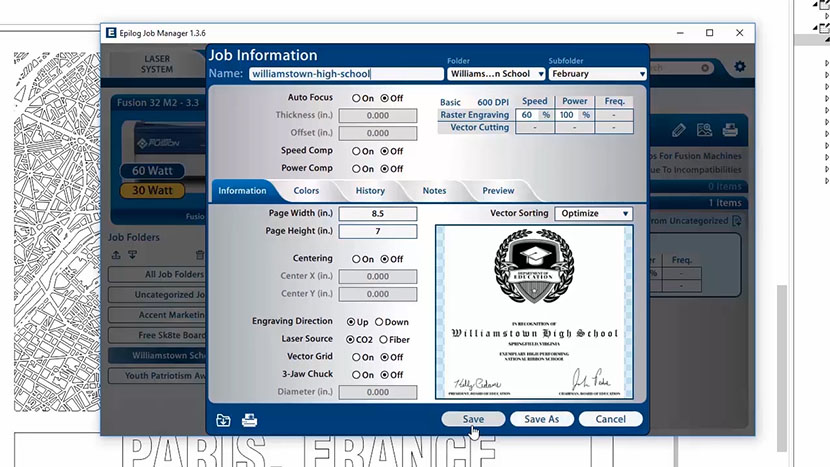Image resolution: width=830 pixels, height=467 pixels.
Task: Click the Raster Engraving Speed value field
Action: coord(527,115)
